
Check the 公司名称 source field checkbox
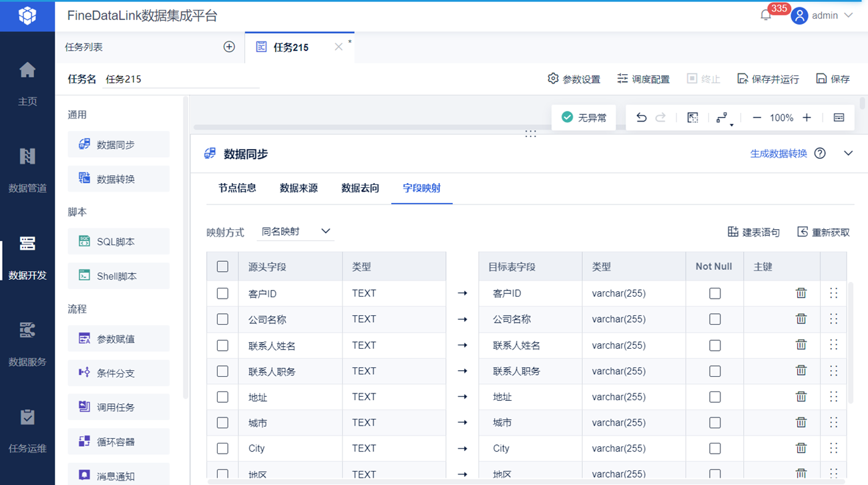coord(222,319)
